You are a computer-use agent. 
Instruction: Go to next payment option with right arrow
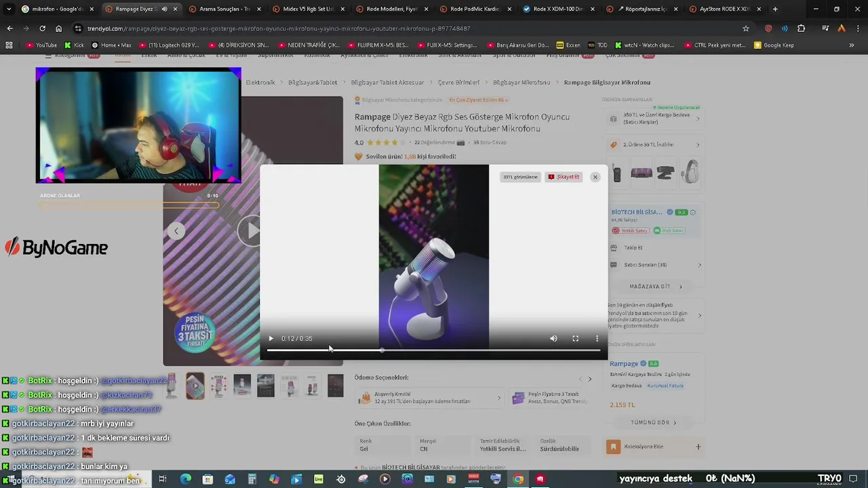tap(589, 379)
